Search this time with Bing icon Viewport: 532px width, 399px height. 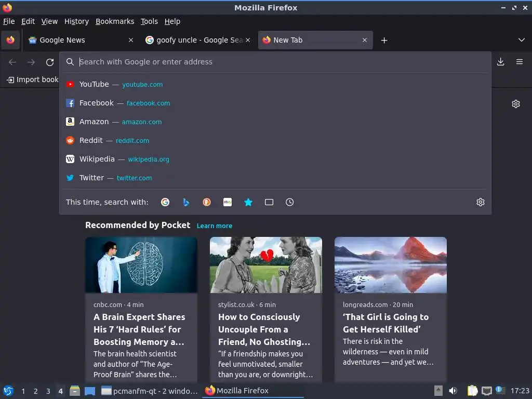coord(186,202)
